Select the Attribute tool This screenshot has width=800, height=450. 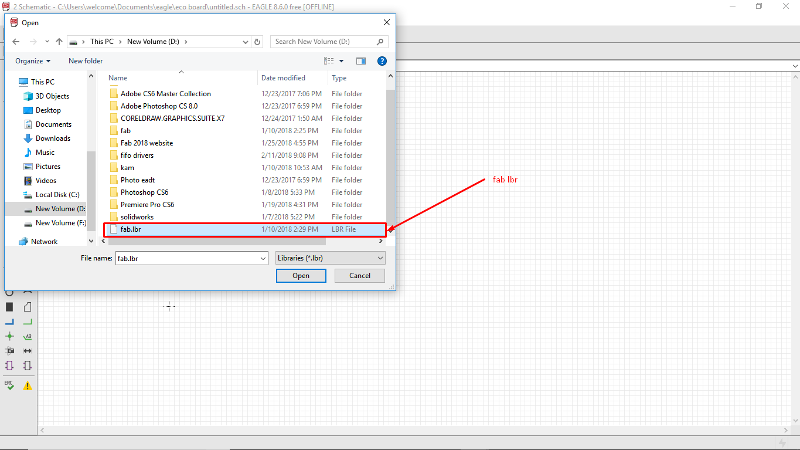tap(9, 351)
